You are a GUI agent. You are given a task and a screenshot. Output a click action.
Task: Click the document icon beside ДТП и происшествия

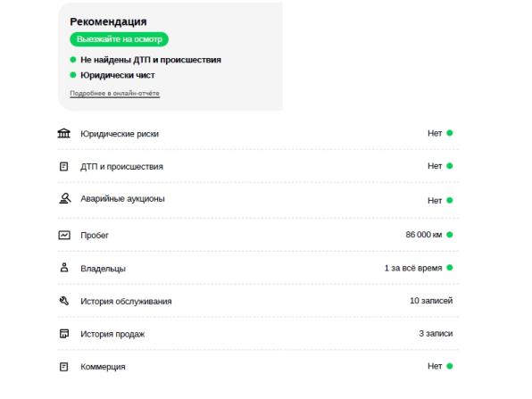click(63, 167)
